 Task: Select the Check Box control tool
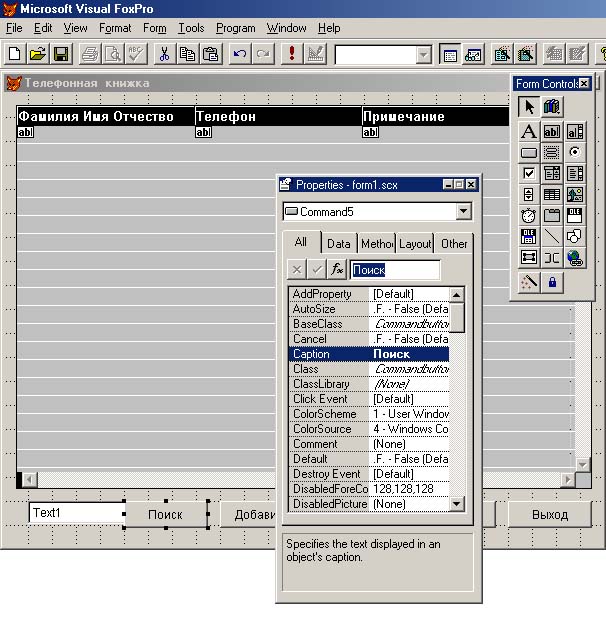pyautogui.click(x=528, y=173)
